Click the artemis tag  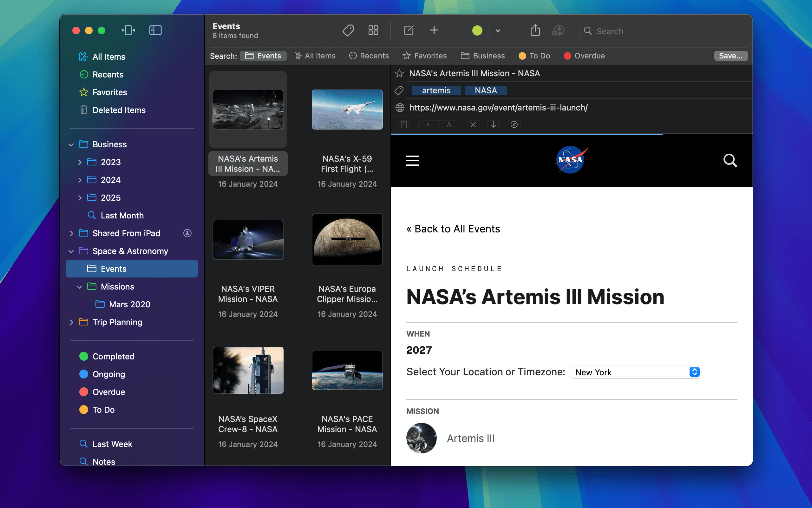click(436, 90)
